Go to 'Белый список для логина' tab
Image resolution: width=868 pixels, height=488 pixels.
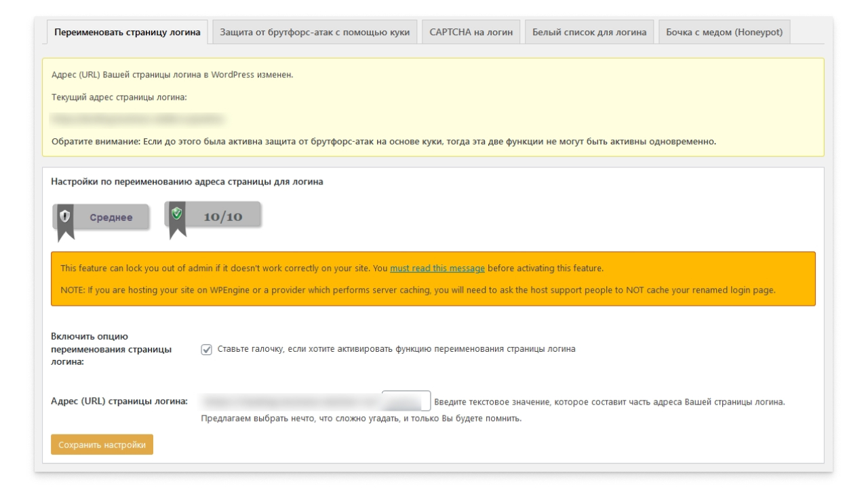589,33
